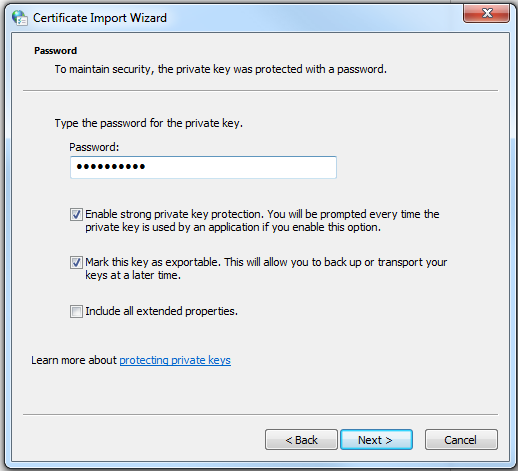Click the Certificate Import Wizard title text
Viewport: 518px width, 471px height.
pos(100,18)
